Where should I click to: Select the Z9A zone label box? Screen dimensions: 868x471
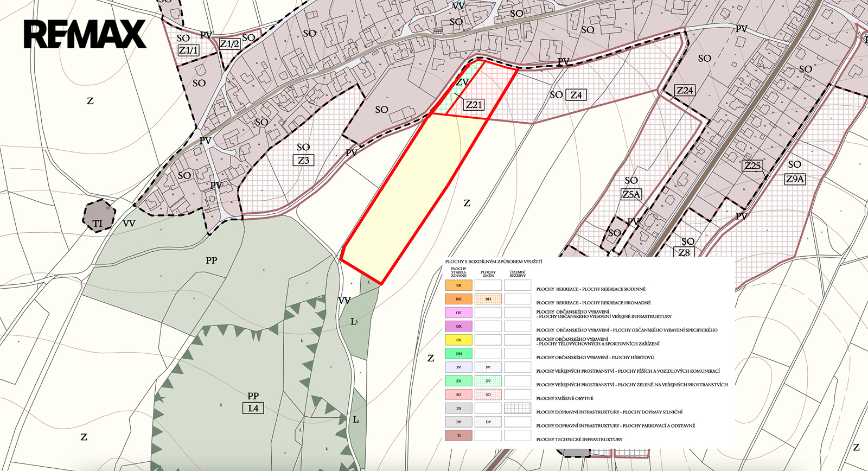[x=795, y=179]
